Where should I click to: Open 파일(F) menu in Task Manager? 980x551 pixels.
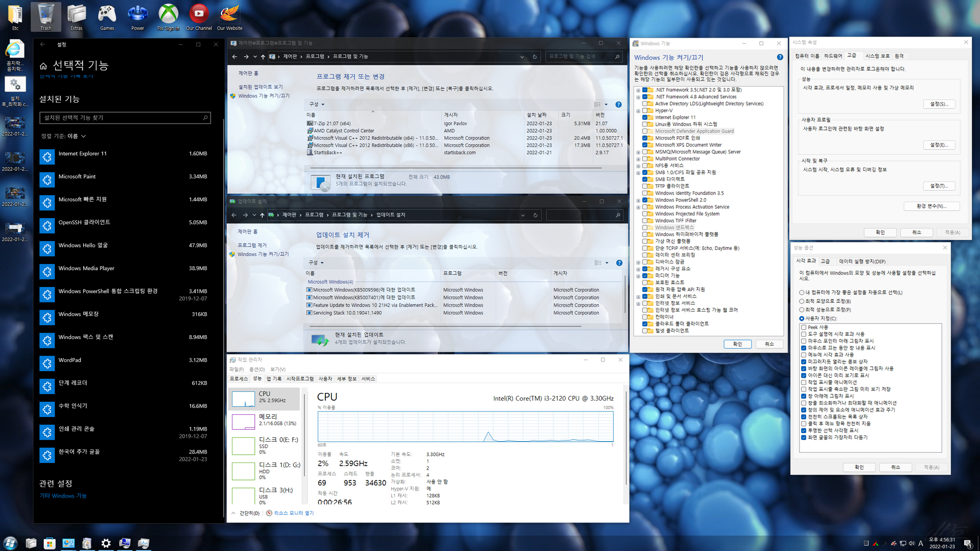236,370
